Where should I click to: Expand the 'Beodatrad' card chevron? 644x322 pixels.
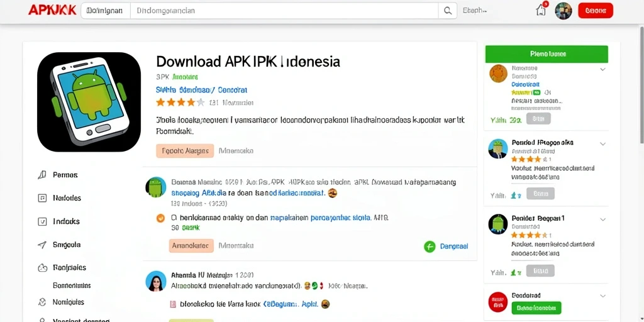pos(602,296)
